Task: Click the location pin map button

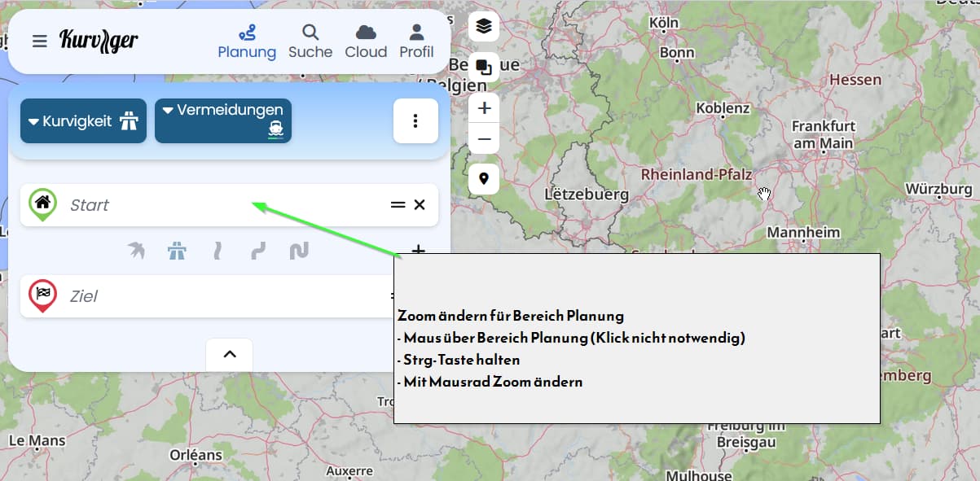Action: point(484,179)
